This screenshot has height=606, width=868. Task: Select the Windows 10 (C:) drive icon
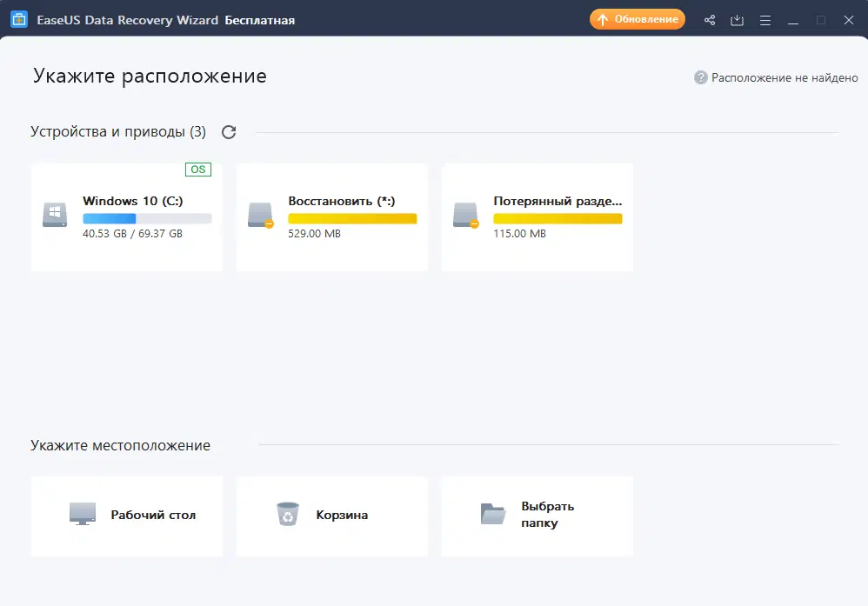55,215
